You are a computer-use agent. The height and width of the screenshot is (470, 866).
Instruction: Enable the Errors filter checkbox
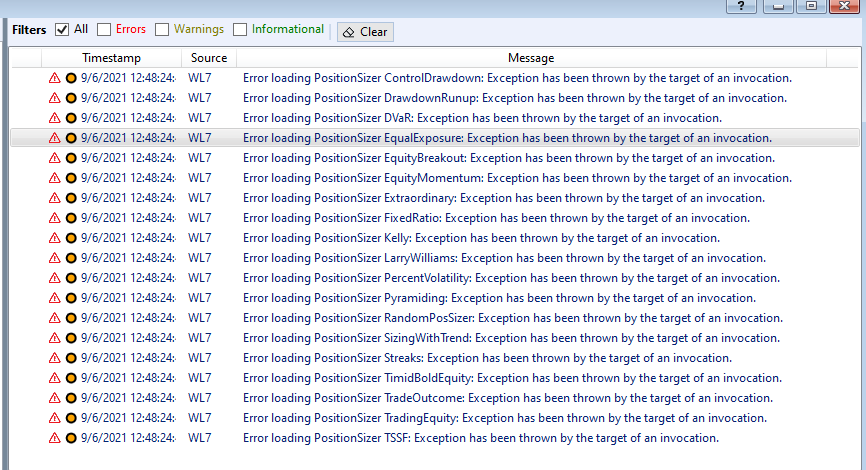(104, 30)
